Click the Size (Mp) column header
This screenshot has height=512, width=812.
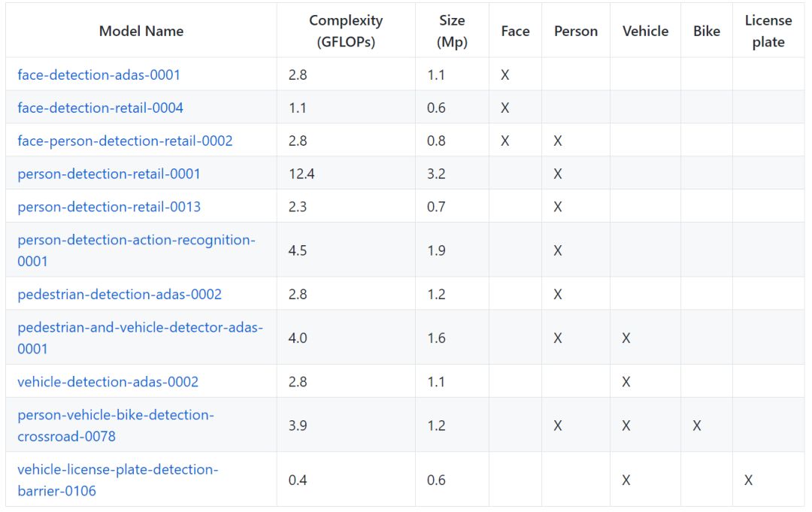pos(452,31)
